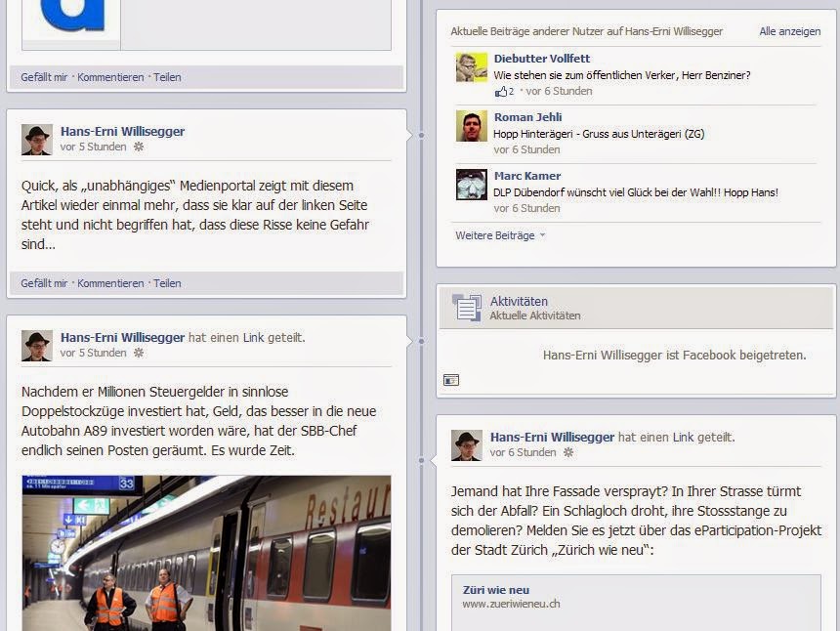This screenshot has width=840, height=631.
Task: Click the thumbs-up icon under Diebutter Vollfett's post
Action: click(x=501, y=91)
